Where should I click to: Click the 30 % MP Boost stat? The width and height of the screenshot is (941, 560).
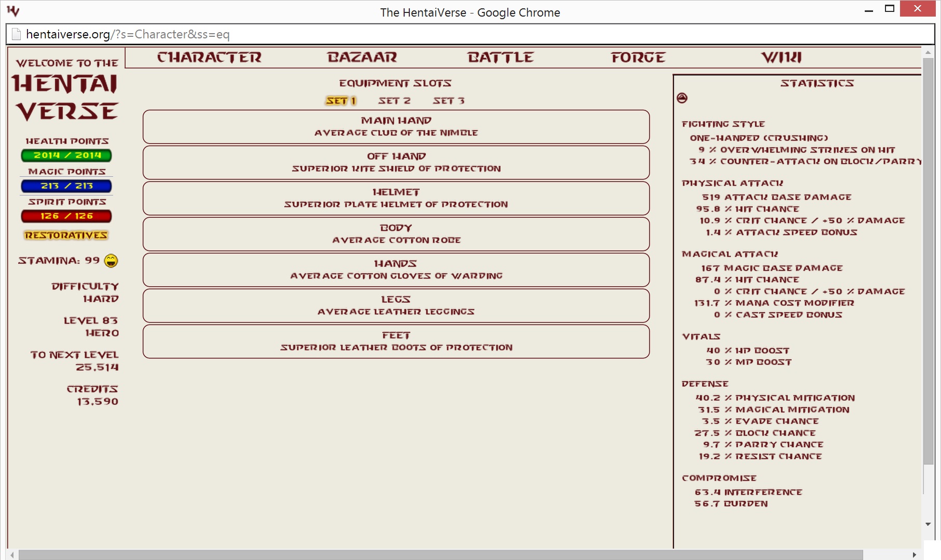(x=749, y=362)
